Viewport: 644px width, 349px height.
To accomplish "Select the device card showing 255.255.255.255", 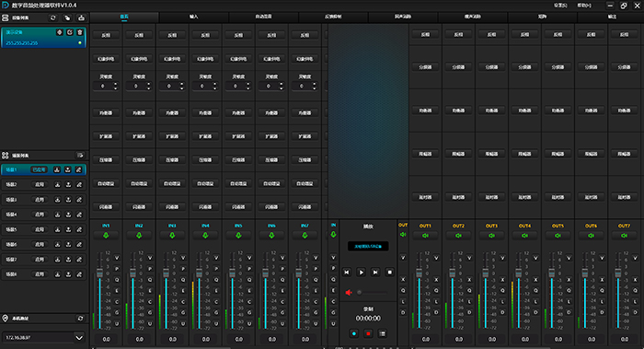I will tap(43, 38).
